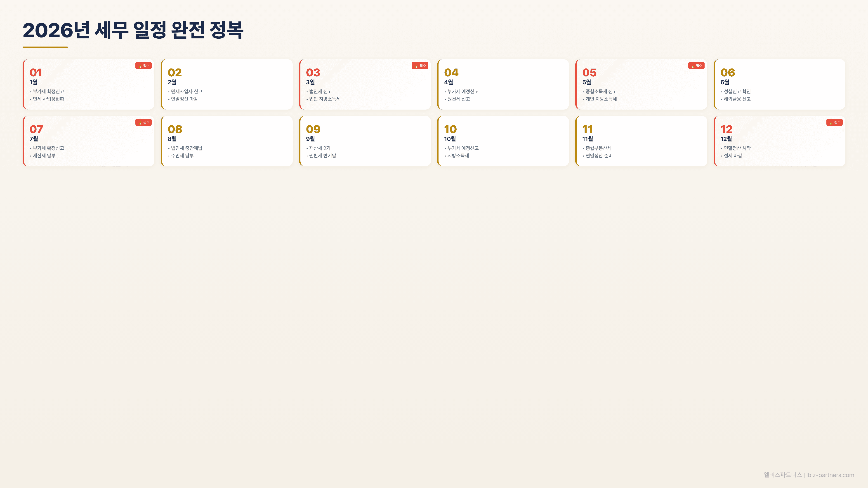Click 부가세 확정신고 under January
This screenshot has height=488, width=868.
[x=48, y=91]
